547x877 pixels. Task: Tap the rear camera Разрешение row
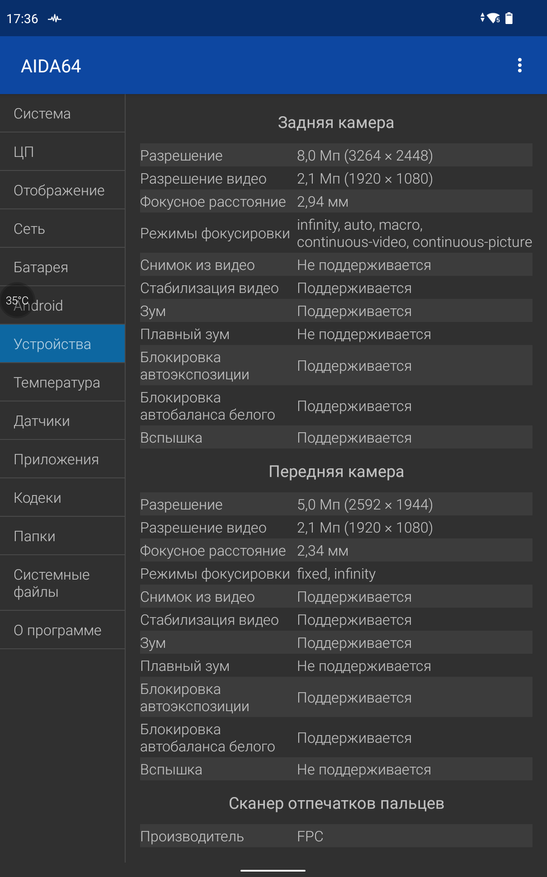click(336, 155)
